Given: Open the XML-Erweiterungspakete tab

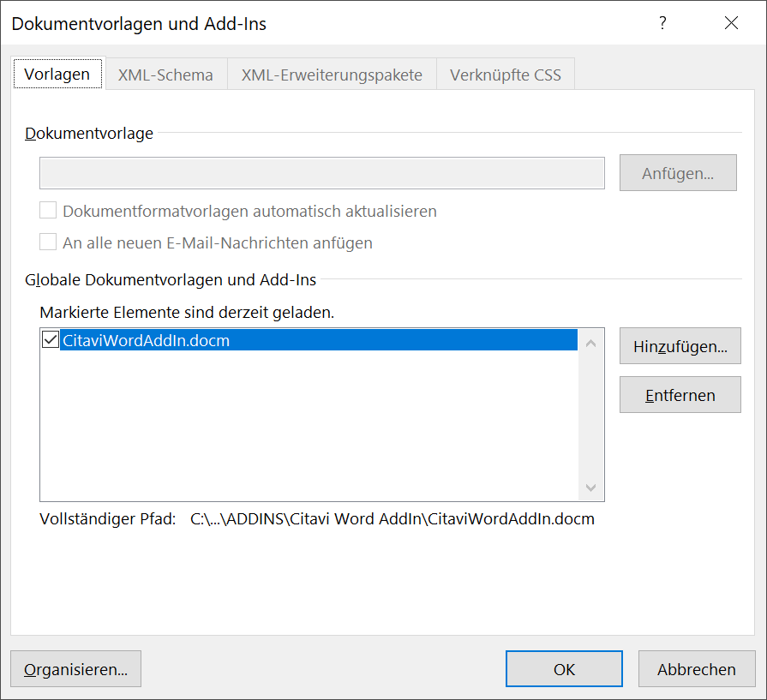Looking at the screenshot, I should point(332,75).
